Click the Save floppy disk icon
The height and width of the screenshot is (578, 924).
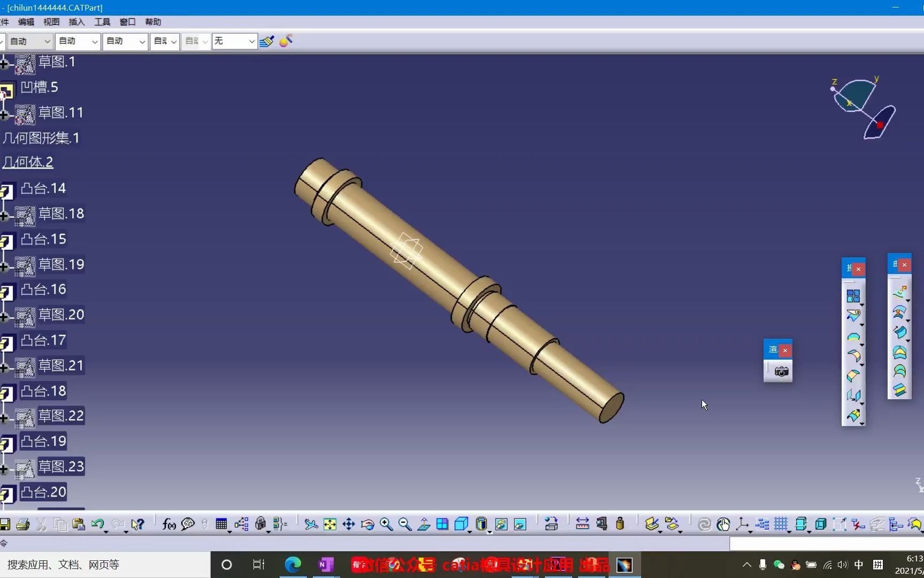(x=5, y=524)
